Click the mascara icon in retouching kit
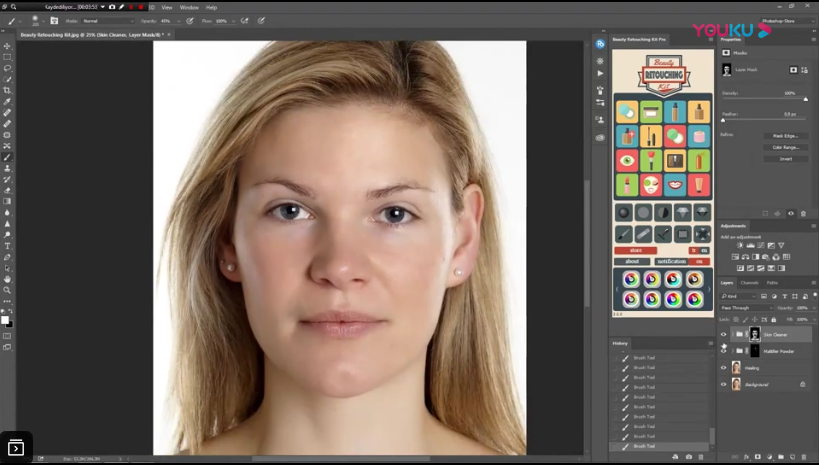The height and width of the screenshot is (465, 819). (651, 136)
